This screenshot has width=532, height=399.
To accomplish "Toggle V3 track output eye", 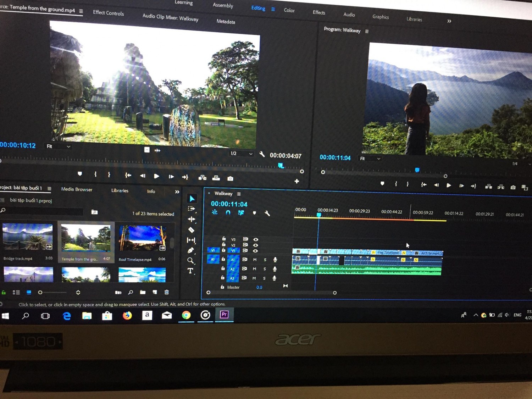I will tap(256, 239).
